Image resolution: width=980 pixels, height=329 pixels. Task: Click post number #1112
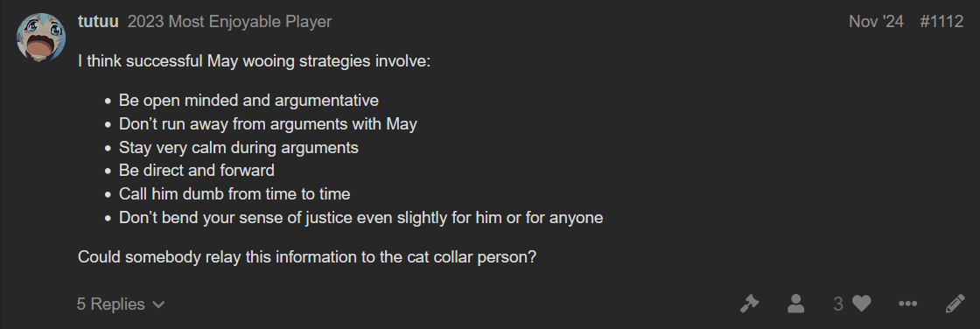pyautogui.click(x=941, y=22)
